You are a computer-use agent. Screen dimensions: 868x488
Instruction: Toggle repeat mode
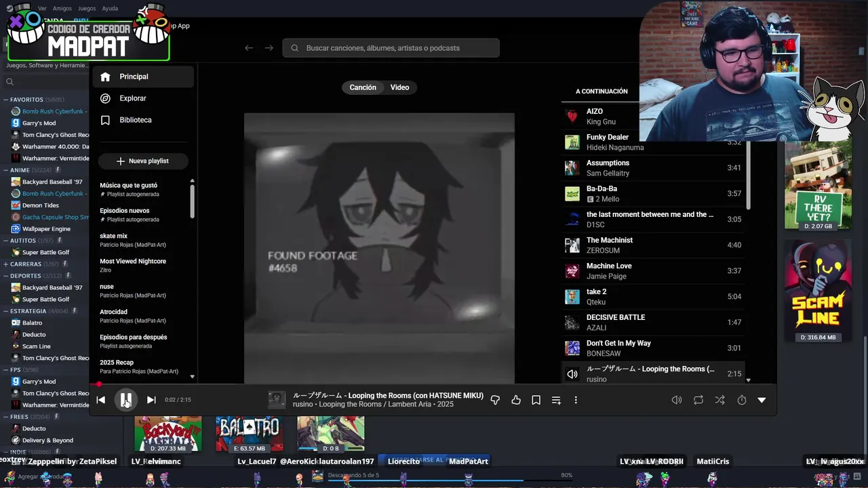click(698, 400)
